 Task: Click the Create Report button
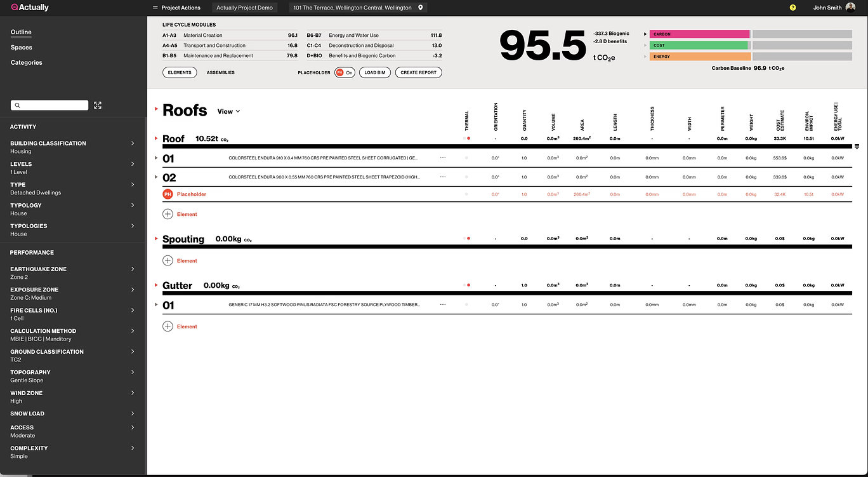[418, 72]
